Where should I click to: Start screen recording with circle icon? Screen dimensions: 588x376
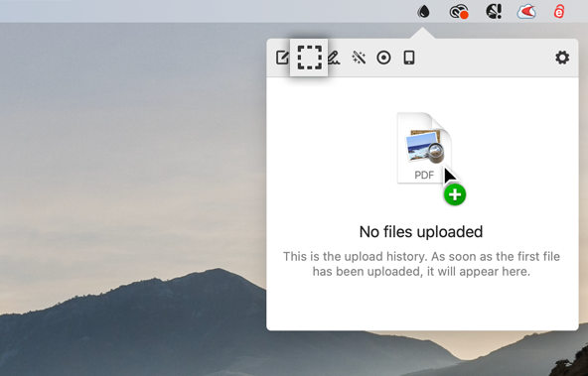[383, 58]
